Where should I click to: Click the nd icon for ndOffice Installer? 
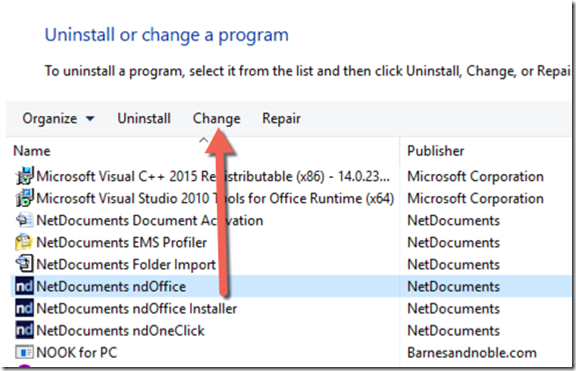click(24, 308)
